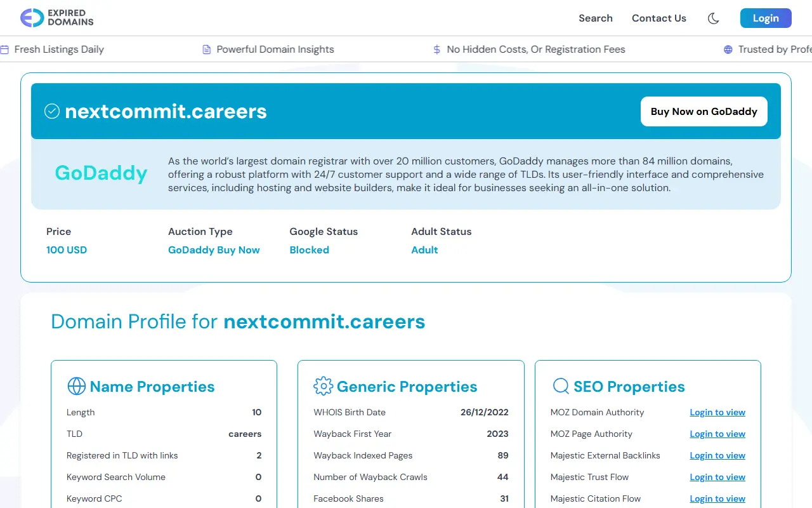Click the globe icon beside Trusted by
Screen dimensions: 812x508
coord(728,50)
